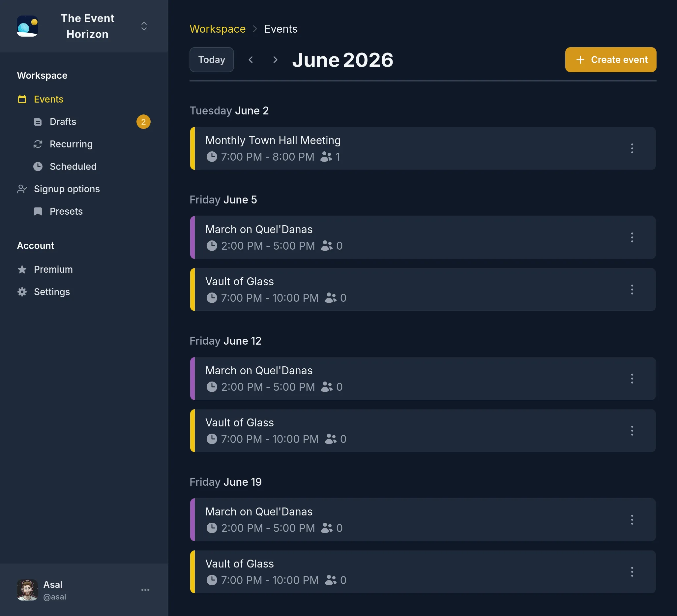Go to previous month arrow
The height and width of the screenshot is (616, 677).
click(x=251, y=60)
